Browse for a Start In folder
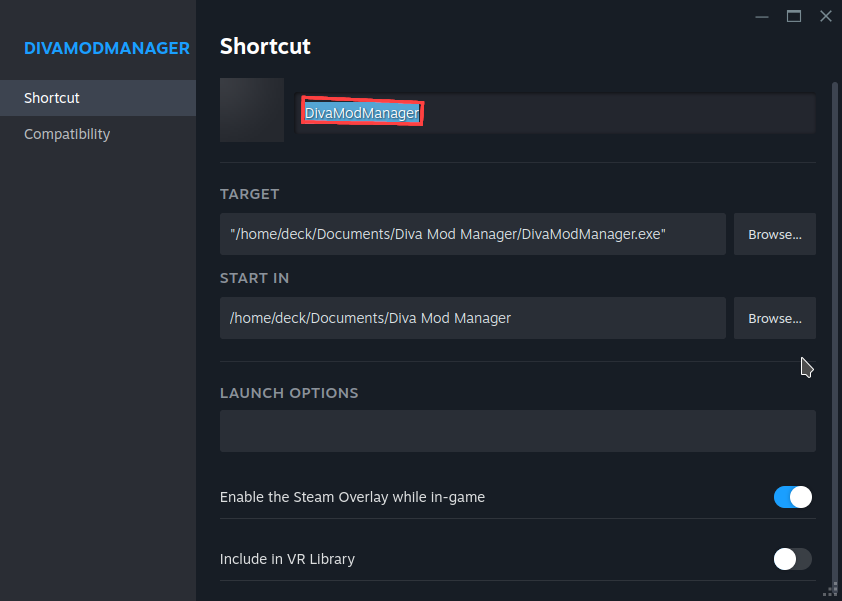 pyautogui.click(x=775, y=318)
